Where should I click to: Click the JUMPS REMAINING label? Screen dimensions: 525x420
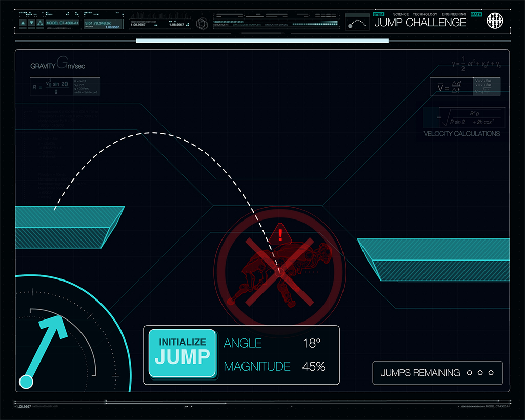[420, 373]
